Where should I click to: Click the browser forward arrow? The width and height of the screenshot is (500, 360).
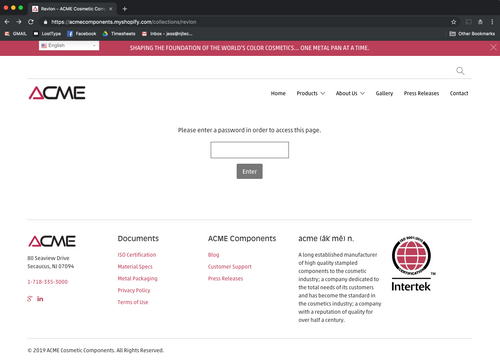coord(19,22)
